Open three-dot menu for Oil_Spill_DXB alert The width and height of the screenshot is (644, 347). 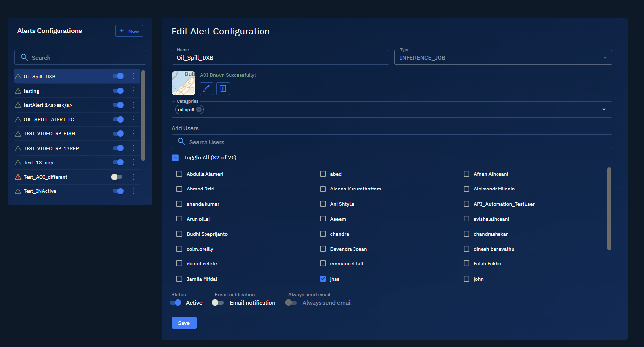pos(133,76)
